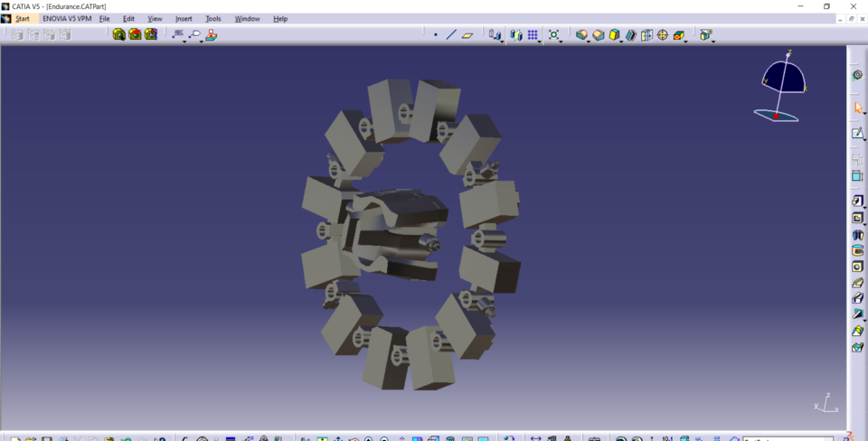Select the Plane creation tool
The width and height of the screenshot is (868, 441).
click(467, 35)
